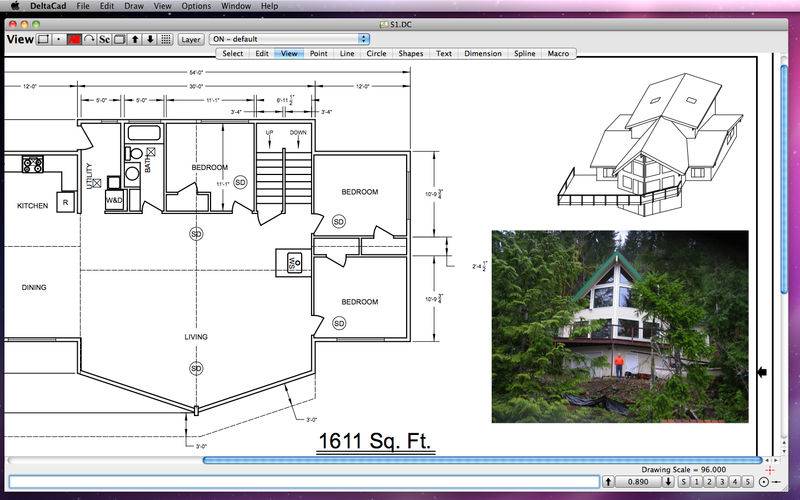Click the point dot tool icon
The image size is (800, 500).
59,39
